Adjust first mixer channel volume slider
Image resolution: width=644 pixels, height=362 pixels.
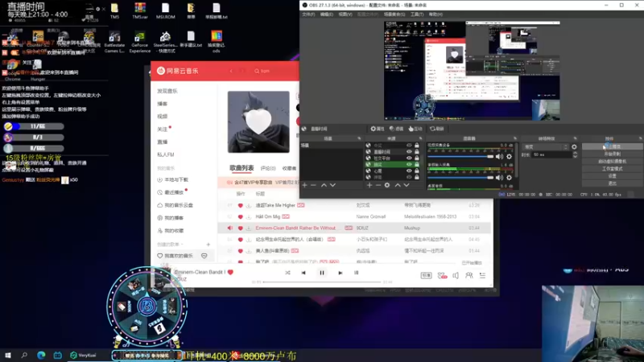pyautogui.click(x=460, y=157)
